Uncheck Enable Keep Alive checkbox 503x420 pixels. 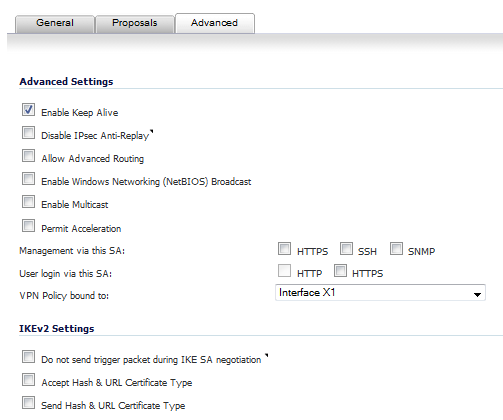click(x=28, y=110)
